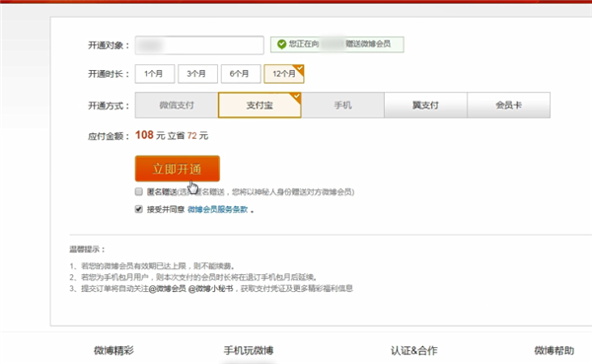Uncheck the 接受并同意 terms checkbox
Image resolution: width=592 pixels, height=364 pixels.
point(139,209)
